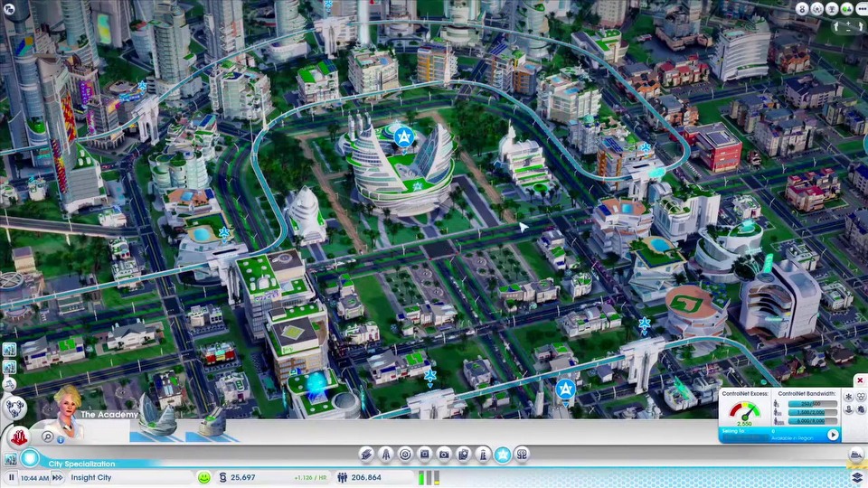Open the RCI demand bars indicator
The width and height of the screenshot is (868, 488).
429,477
